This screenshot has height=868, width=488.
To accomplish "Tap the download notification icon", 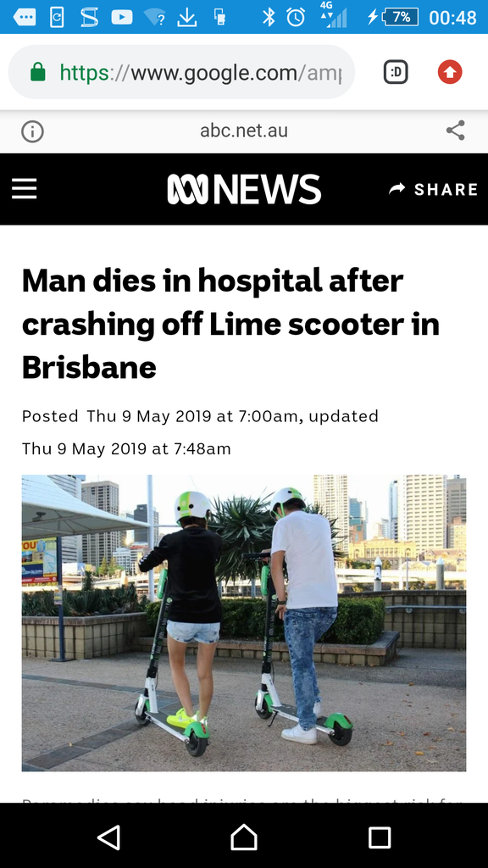I will pos(187,18).
